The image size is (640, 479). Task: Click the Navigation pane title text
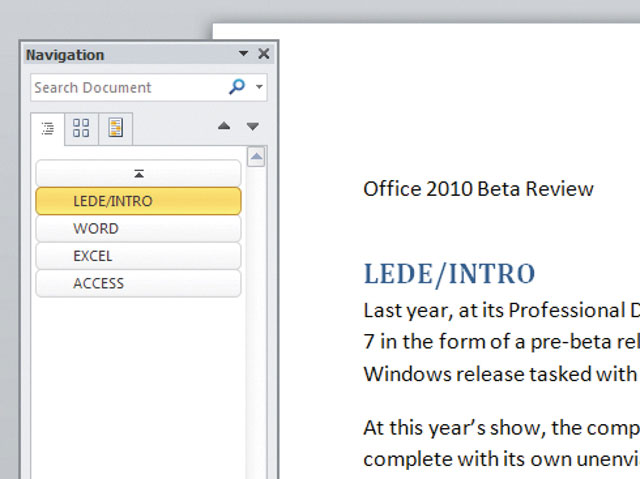[65, 55]
